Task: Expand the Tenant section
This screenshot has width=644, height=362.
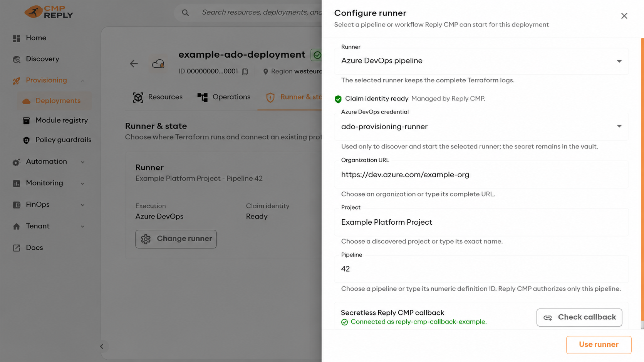Action: (82, 227)
